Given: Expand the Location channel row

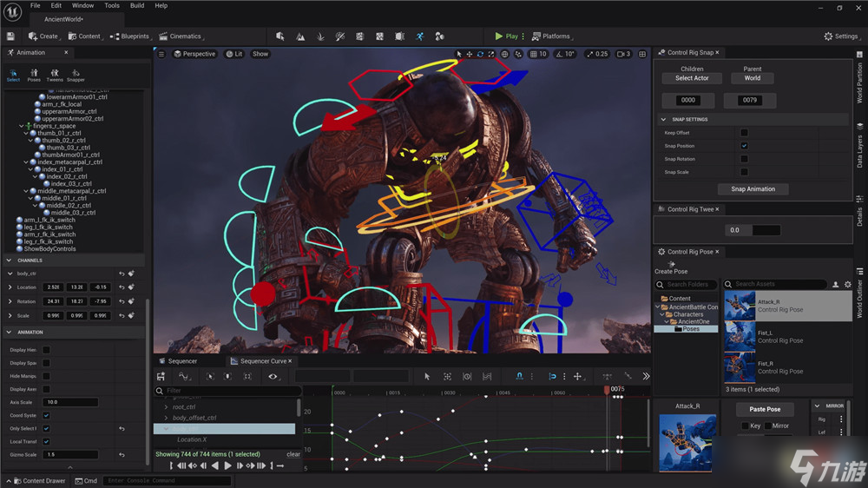Looking at the screenshot, I should point(10,287).
